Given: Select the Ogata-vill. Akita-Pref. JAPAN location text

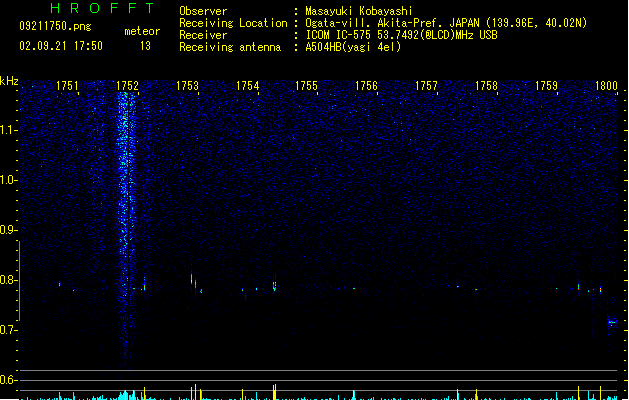Looking at the screenshot, I should tap(446, 23).
